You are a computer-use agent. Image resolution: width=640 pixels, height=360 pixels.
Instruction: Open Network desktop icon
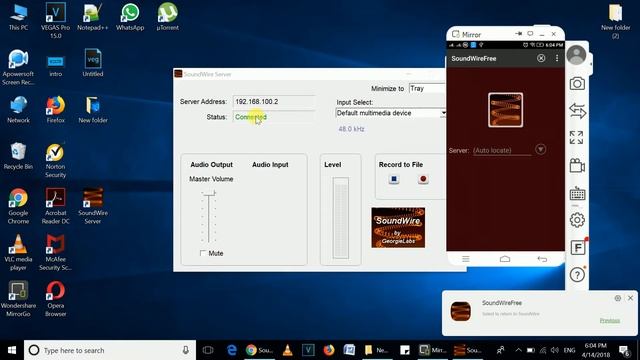pyautogui.click(x=18, y=110)
